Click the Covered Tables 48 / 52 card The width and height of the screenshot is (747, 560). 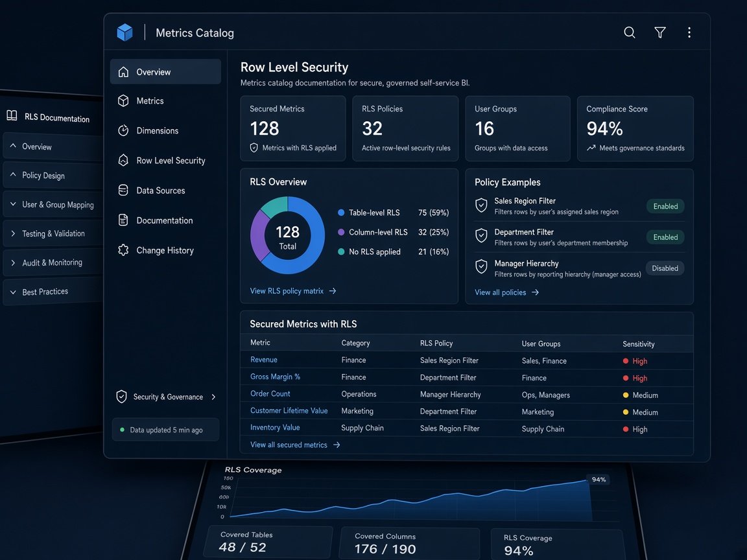[x=268, y=542]
